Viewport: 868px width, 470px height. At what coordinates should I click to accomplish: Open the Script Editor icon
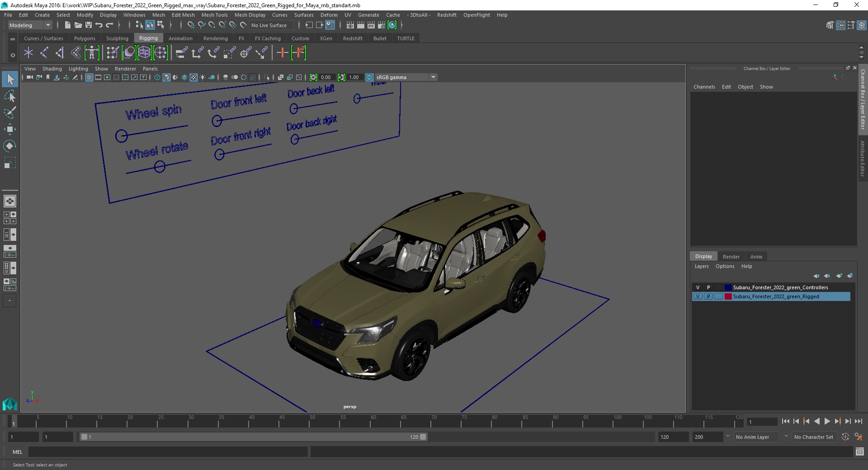860,451
